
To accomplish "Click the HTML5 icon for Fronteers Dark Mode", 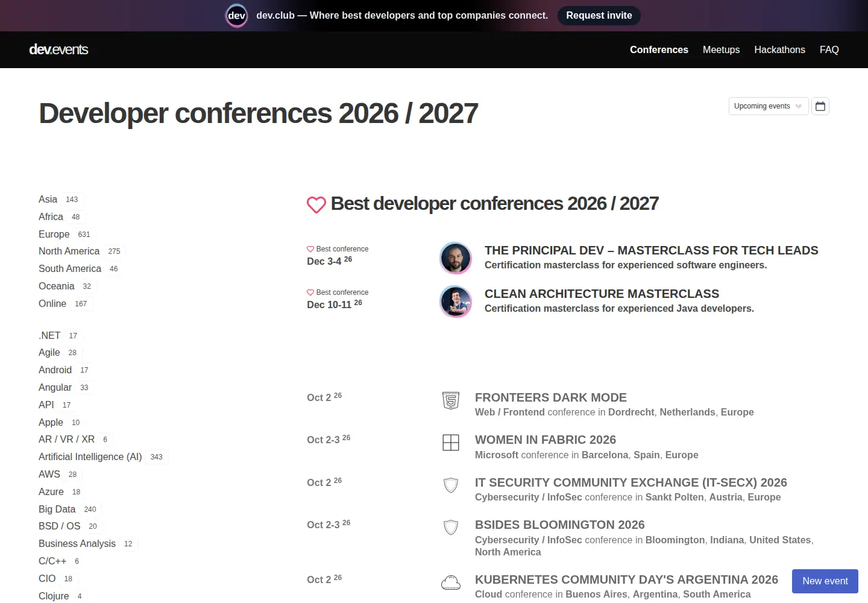I will pyautogui.click(x=451, y=400).
